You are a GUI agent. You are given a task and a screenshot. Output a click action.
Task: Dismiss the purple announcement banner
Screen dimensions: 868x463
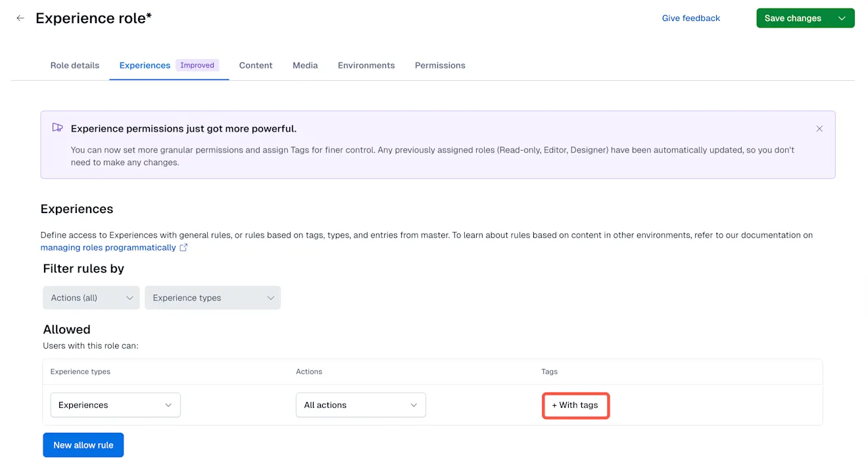point(819,129)
